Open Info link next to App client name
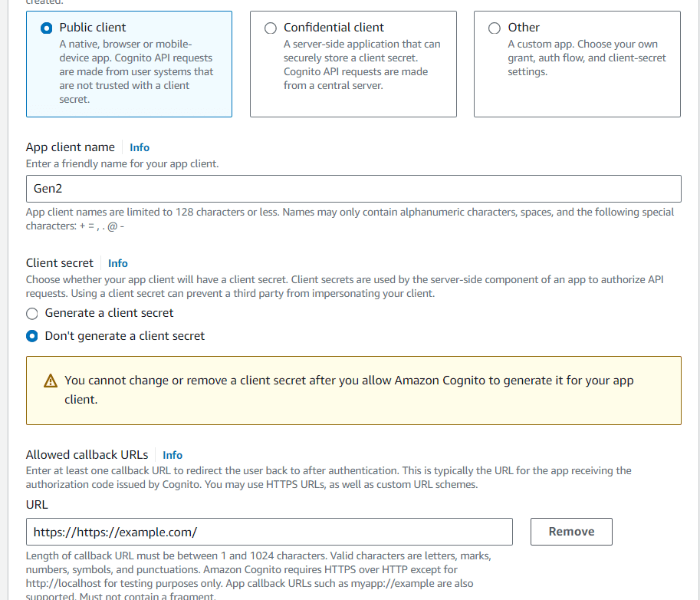The image size is (700, 600). [x=140, y=147]
